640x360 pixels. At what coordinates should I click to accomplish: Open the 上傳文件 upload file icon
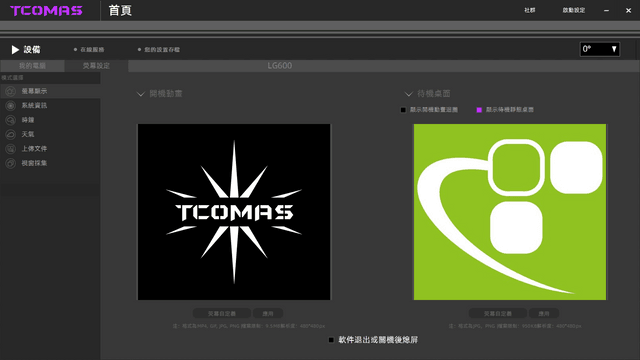tap(10, 149)
